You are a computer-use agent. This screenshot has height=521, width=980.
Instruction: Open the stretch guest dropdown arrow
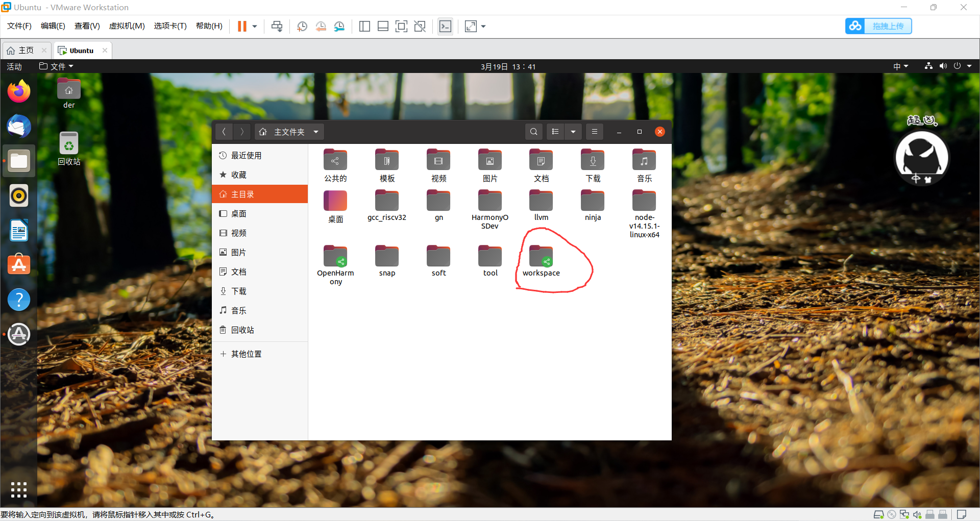tap(483, 27)
